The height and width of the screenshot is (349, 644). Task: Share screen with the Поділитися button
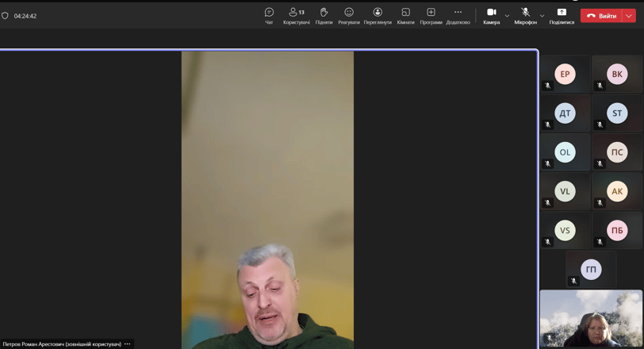click(x=562, y=16)
